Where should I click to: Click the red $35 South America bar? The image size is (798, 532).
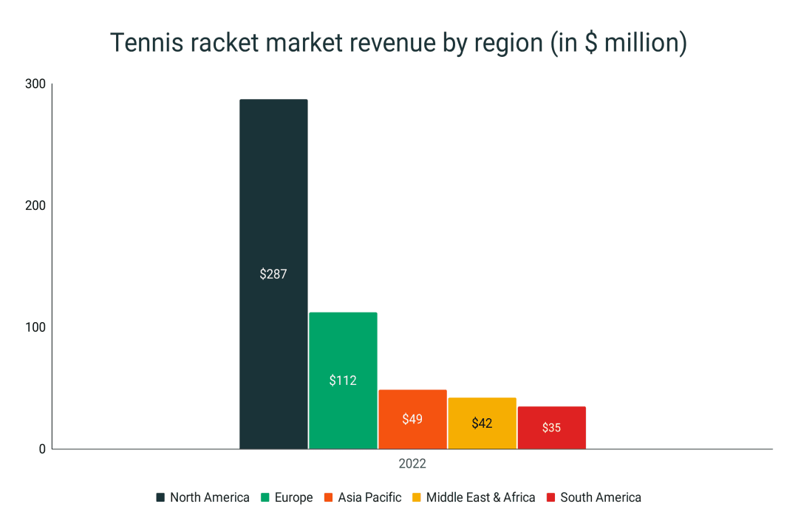point(552,426)
